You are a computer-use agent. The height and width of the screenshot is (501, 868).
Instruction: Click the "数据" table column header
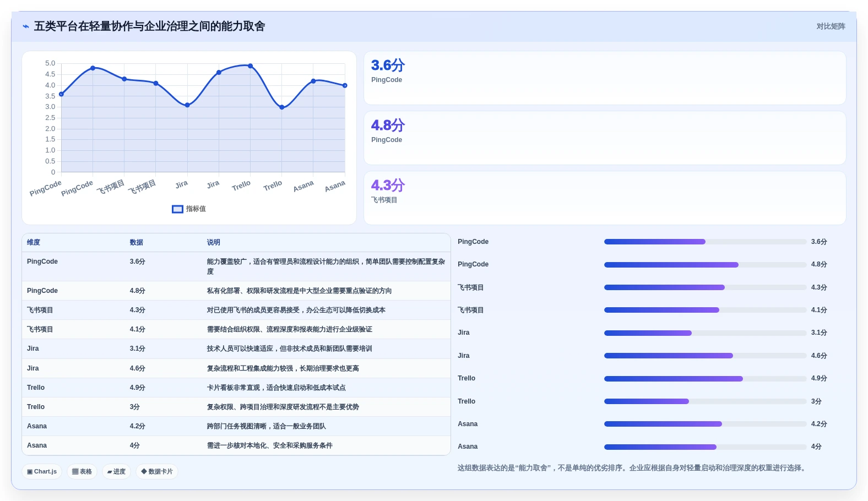point(137,242)
